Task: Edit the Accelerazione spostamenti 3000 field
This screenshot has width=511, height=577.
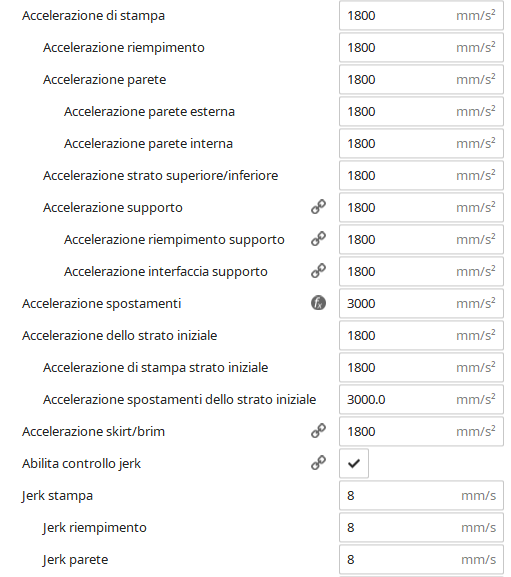Action: (x=421, y=304)
